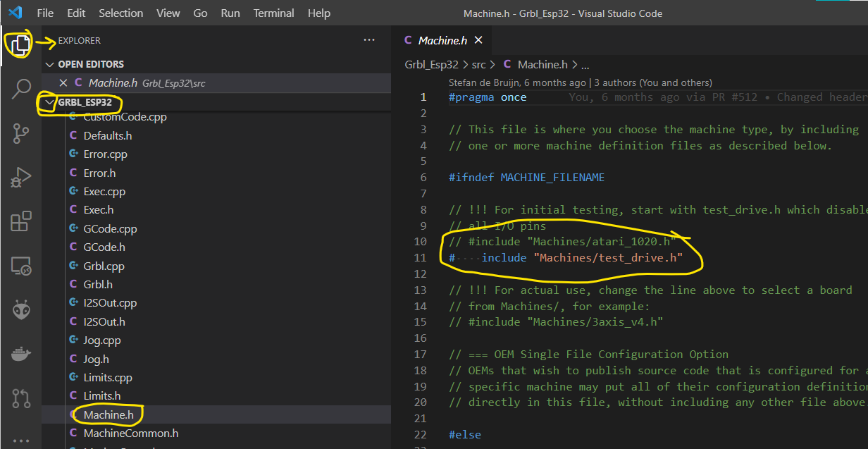Open Explorer panel more actions ellipsis
The height and width of the screenshot is (449, 868).
369,40
